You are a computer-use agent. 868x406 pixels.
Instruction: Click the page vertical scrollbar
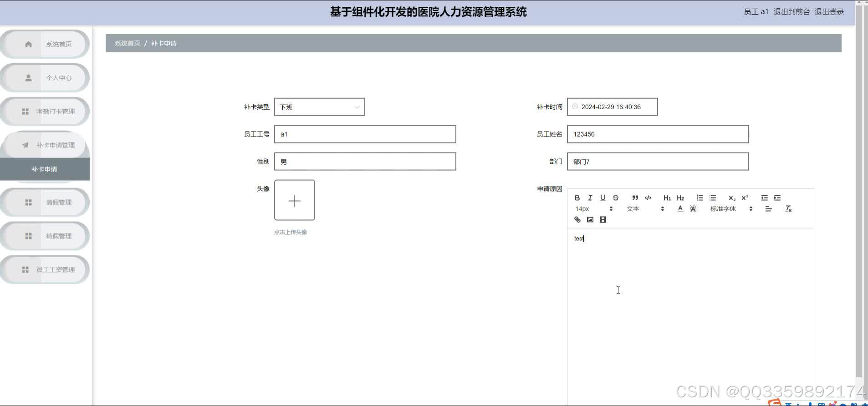(x=859, y=191)
